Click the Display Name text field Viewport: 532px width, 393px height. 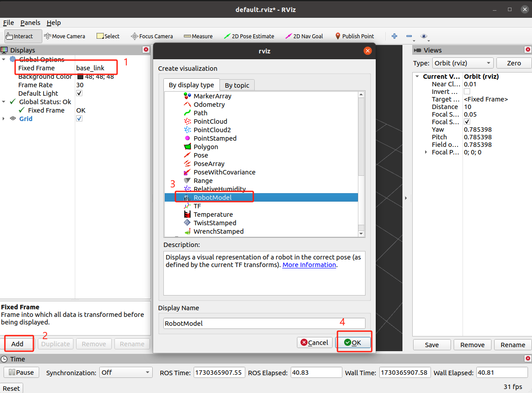pos(264,324)
